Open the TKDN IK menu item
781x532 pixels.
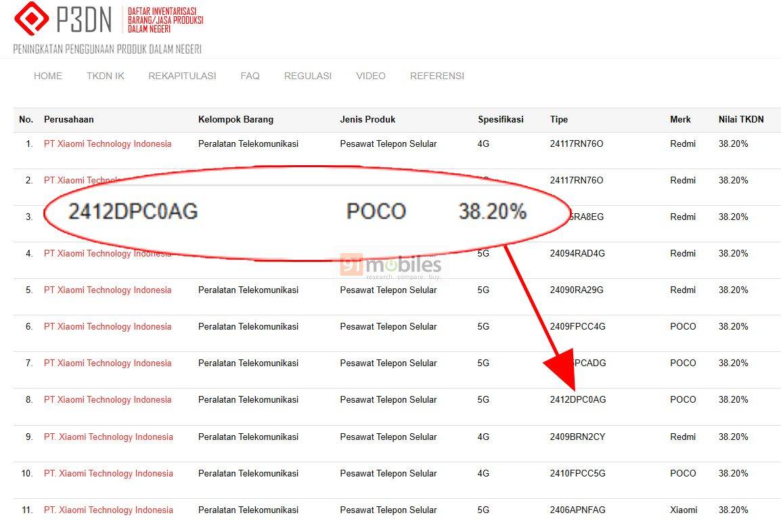pyautogui.click(x=105, y=76)
